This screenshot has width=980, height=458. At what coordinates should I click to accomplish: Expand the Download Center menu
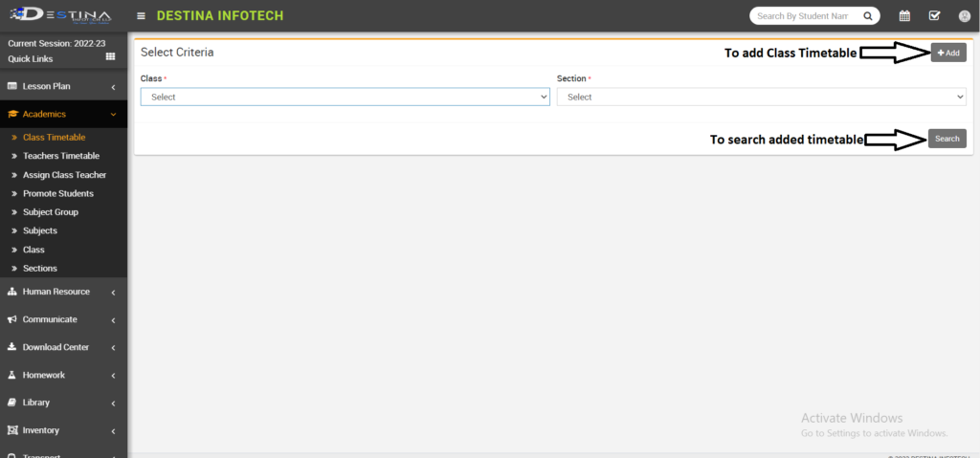tap(63, 347)
